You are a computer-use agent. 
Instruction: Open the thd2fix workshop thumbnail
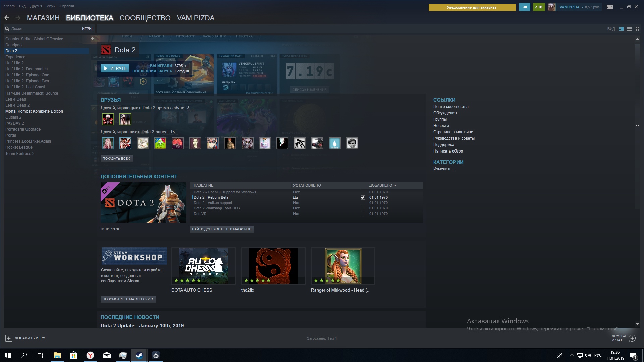[273, 266]
